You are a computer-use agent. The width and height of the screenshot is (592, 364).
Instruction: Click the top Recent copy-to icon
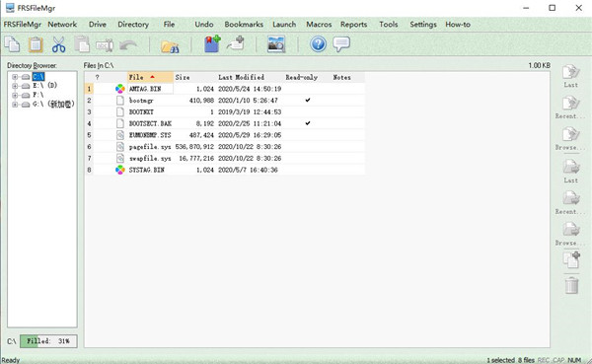pyautogui.click(x=570, y=104)
